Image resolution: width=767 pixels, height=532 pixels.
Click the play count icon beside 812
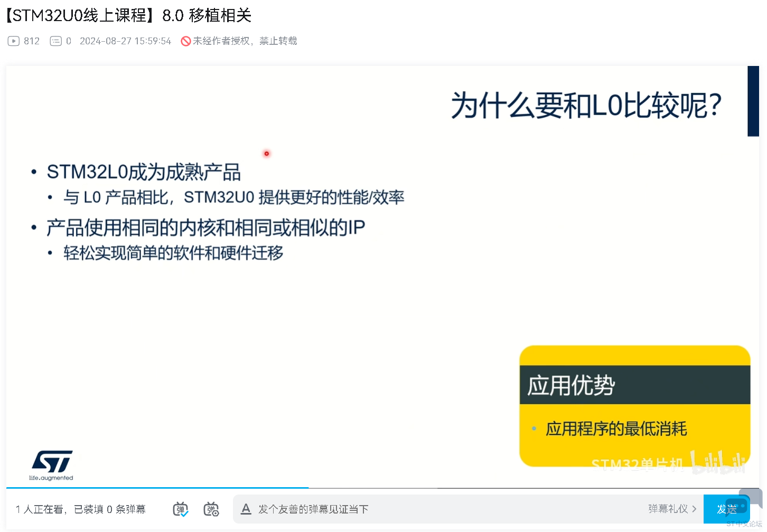(14, 41)
